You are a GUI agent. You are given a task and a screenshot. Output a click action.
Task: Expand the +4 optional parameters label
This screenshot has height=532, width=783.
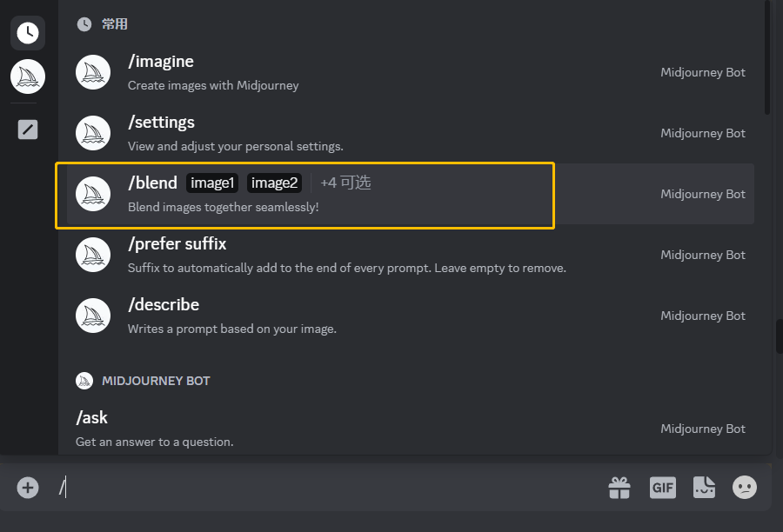(345, 183)
